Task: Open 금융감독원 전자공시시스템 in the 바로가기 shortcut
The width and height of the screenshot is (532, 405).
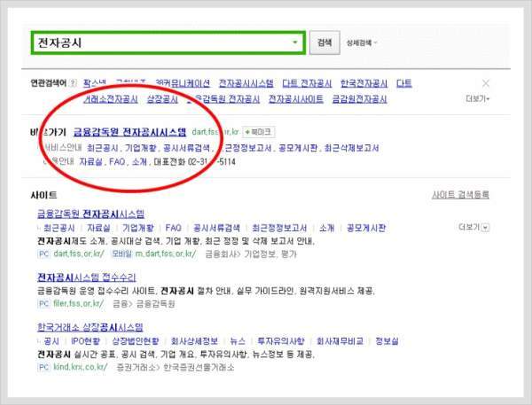Action: pos(130,132)
